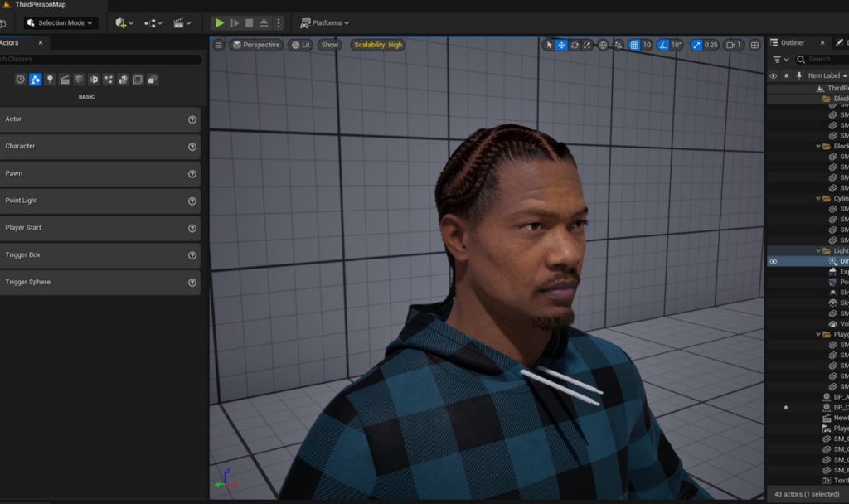The height and width of the screenshot is (504, 849).
Task: Toggle scale snapping set to 0.25
Action: 697,44
